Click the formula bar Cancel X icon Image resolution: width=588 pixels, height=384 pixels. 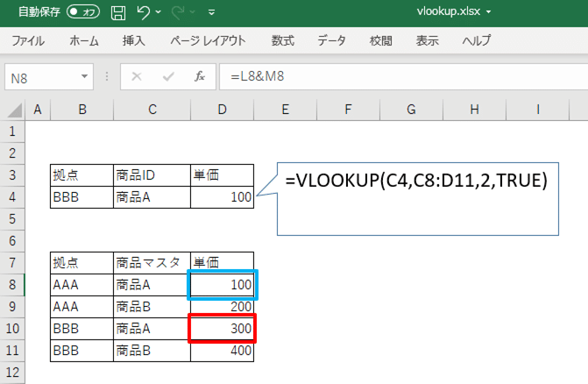coord(137,77)
